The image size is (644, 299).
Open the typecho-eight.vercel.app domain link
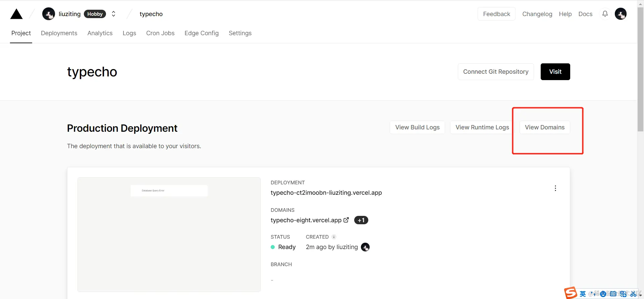[x=306, y=220]
